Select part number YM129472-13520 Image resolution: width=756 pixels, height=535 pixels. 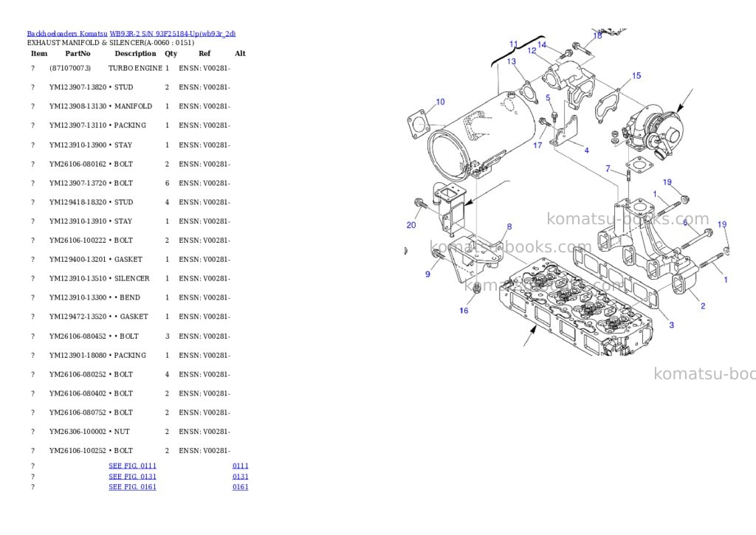pyautogui.click(x=78, y=317)
